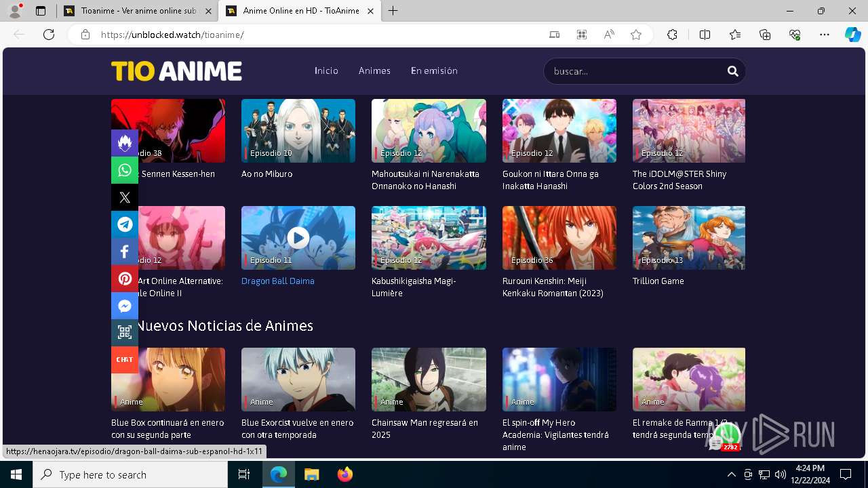Click the TIO ANIME logo
This screenshot has height=488, width=868.
click(176, 71)
